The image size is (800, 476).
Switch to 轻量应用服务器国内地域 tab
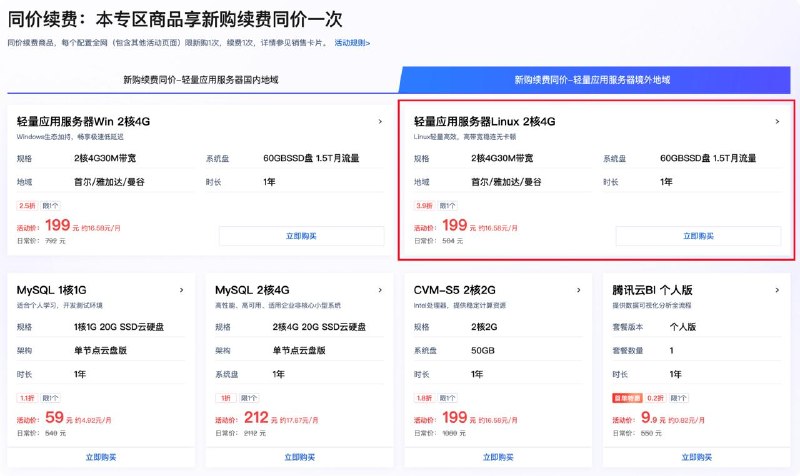[201, 80]
